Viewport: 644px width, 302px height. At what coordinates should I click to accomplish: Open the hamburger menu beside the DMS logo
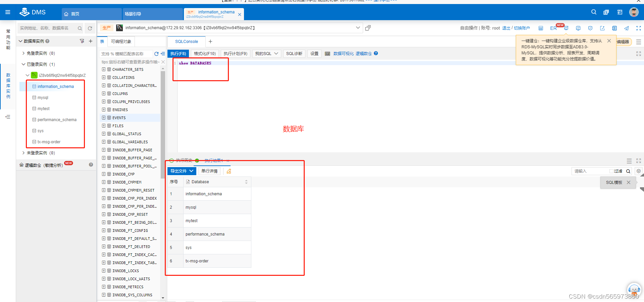(8, 12)
